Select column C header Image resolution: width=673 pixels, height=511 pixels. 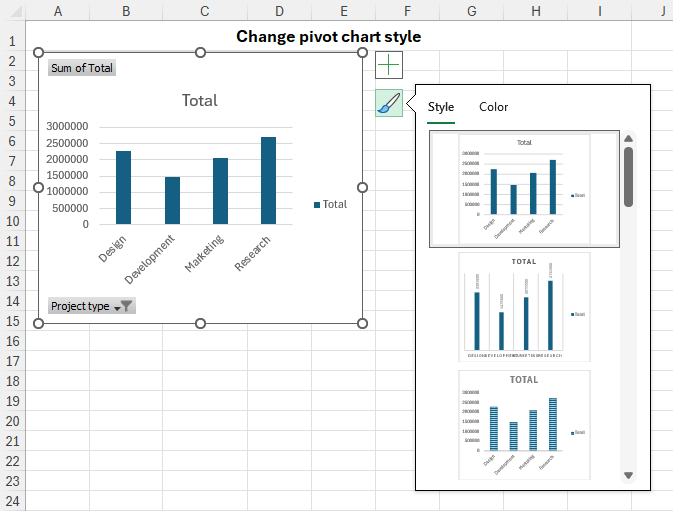click(205, 11)
